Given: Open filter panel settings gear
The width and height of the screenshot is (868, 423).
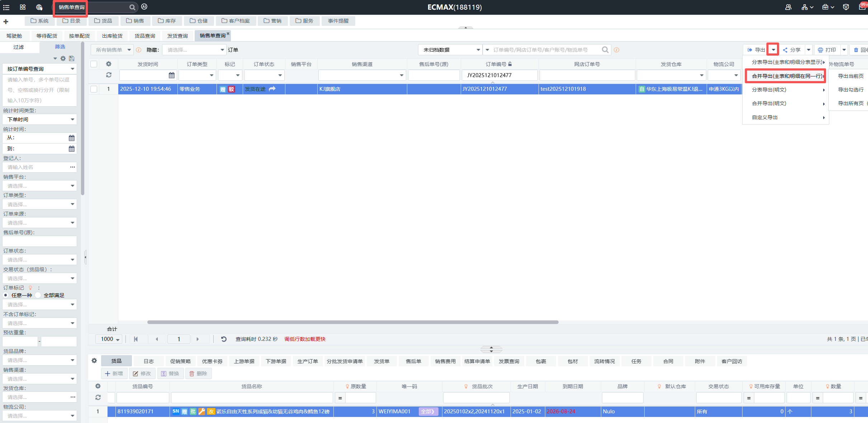Looking at the screenshot, I should (x=63, y=58).
